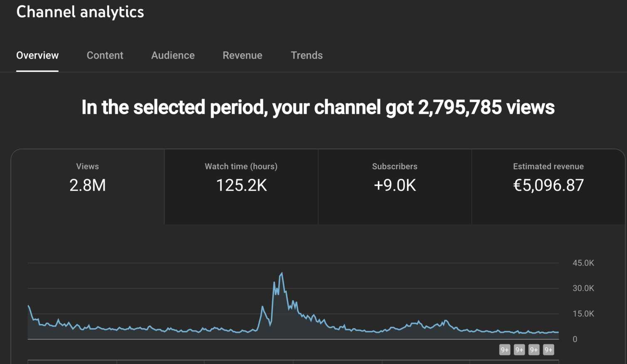627x364 pixels.
Task: Click the 2,795,785 views headline text
Action: point(486,107)
